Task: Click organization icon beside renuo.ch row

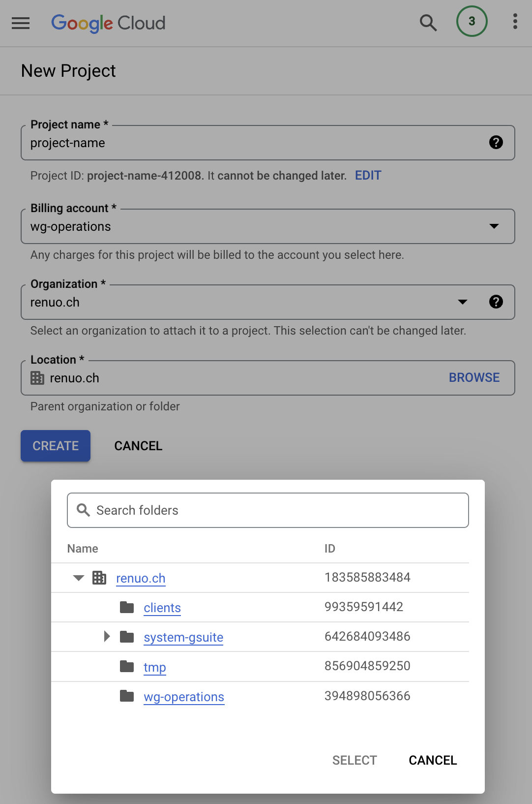Action: coord(99,578)
